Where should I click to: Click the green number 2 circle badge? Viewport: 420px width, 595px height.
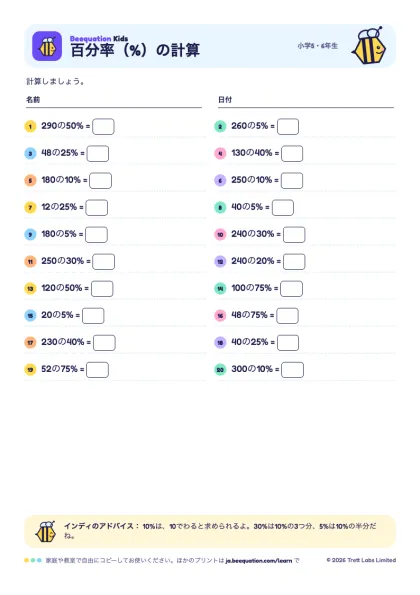[220, 126]
